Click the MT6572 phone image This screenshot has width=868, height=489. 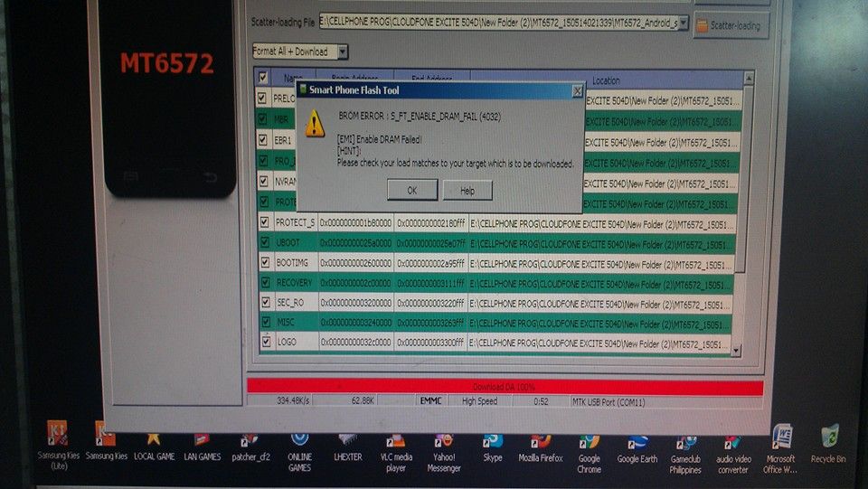(x=166, y=97)
